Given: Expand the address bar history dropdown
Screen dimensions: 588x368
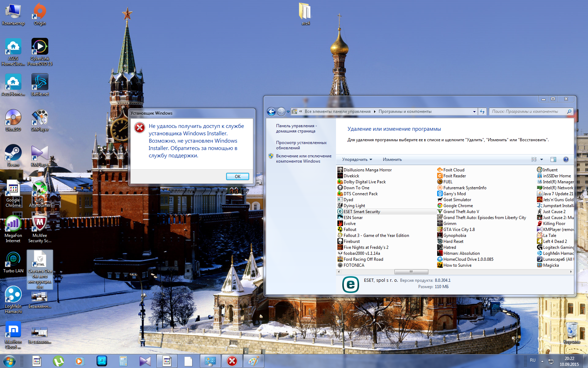Looking at the screenshot, I should coord(474,111).
